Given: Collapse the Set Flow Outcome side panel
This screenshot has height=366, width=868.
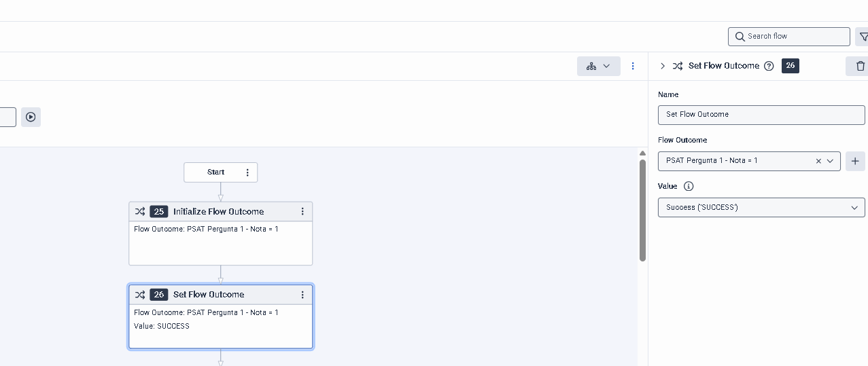Looking at the screenshot, I should [x=663, y=66].
